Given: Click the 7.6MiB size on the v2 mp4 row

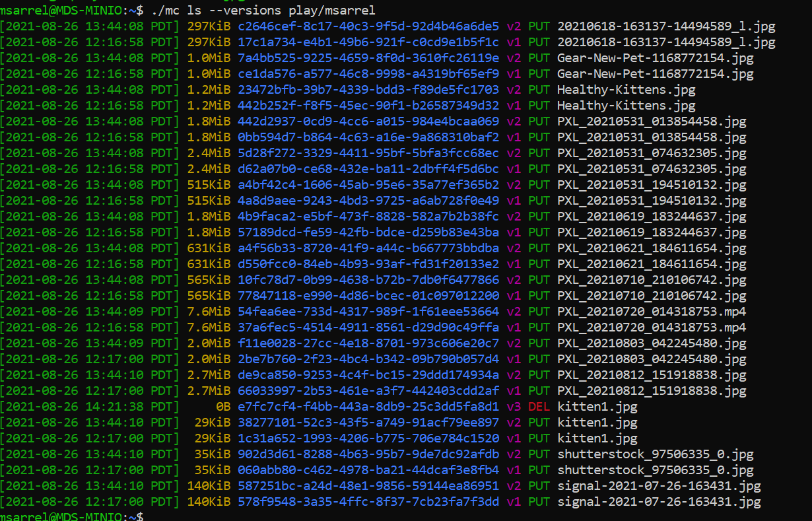Looking at the screenshot, I should point(209,312).
